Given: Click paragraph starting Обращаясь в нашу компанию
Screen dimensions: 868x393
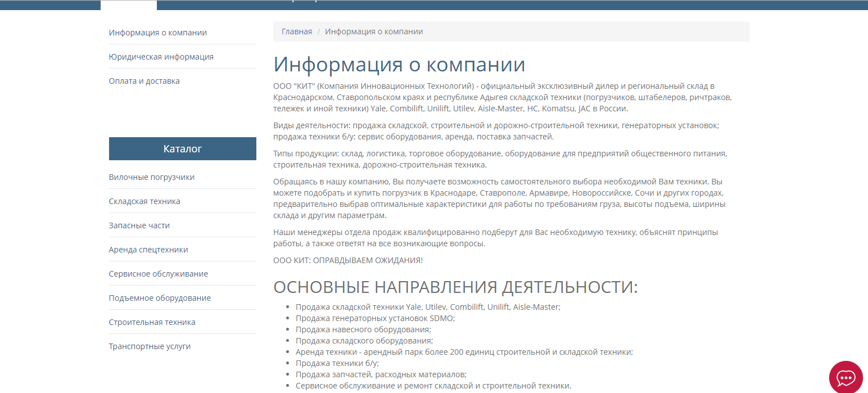Looking at the screenshot, I should click(x=499, y=198).
